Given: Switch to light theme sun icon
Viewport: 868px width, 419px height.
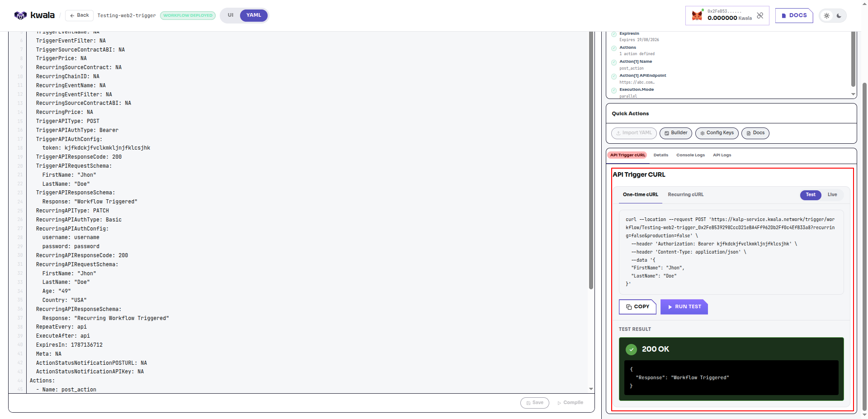Looking at the screenshot, I should click(826, 15).
